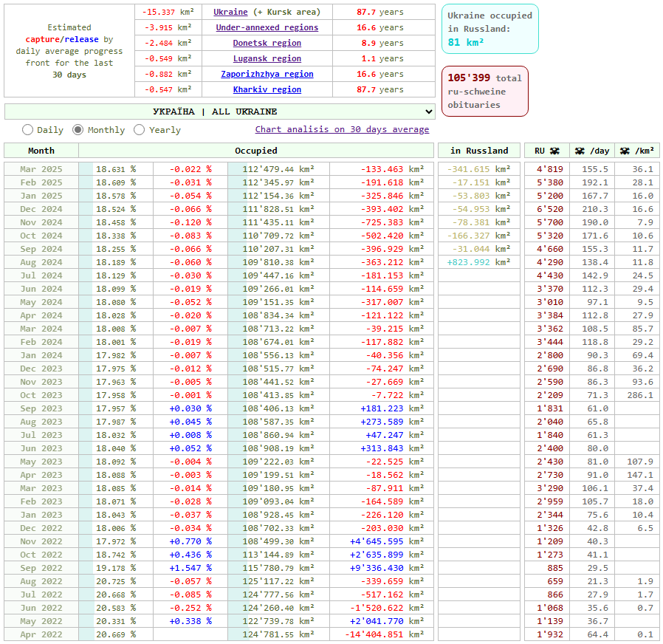Open the Donetsk region link
Screen dimensions: 663x644
(x=267, y=43)
